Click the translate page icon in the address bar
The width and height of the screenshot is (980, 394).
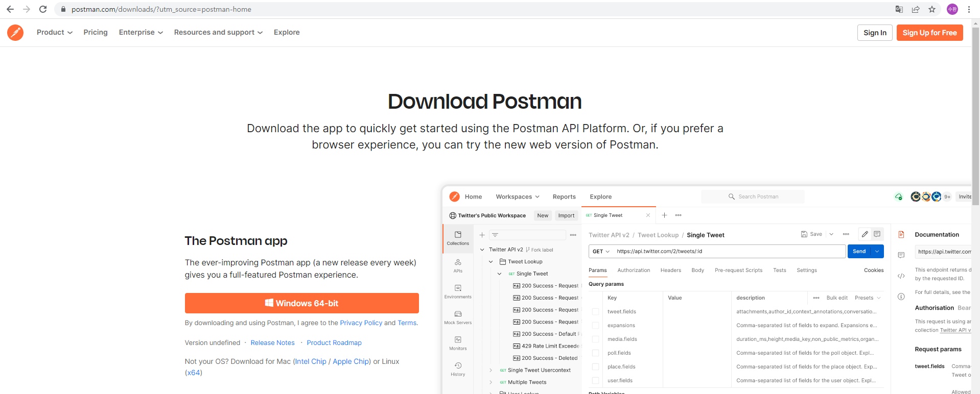click(x=899, y=9)
